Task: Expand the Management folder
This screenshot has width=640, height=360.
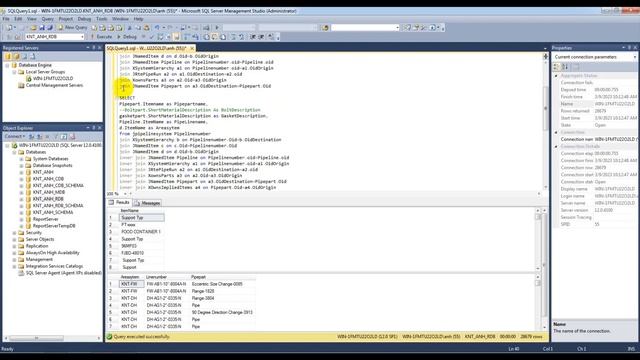Action: click(15, 260)
